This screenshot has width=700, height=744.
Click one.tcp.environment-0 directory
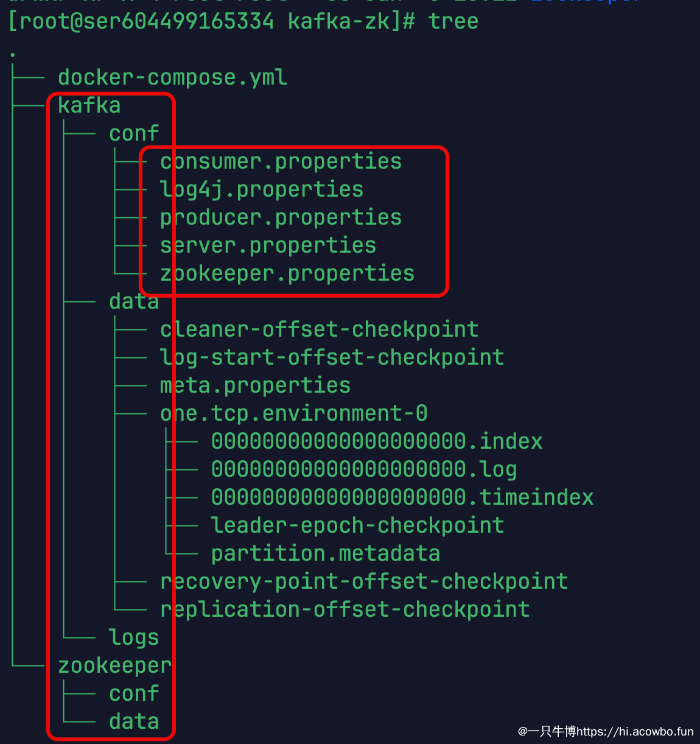click(x=293, y=413)
